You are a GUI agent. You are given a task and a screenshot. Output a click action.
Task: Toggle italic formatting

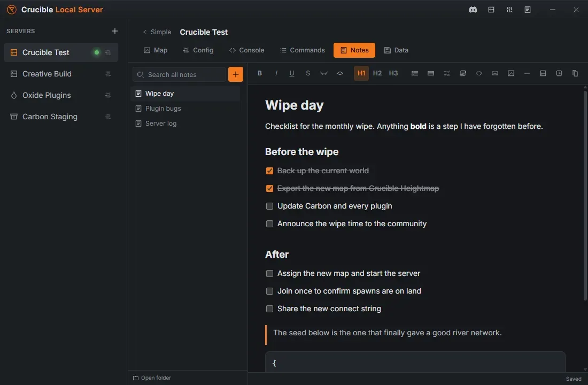tap(276, 73)
